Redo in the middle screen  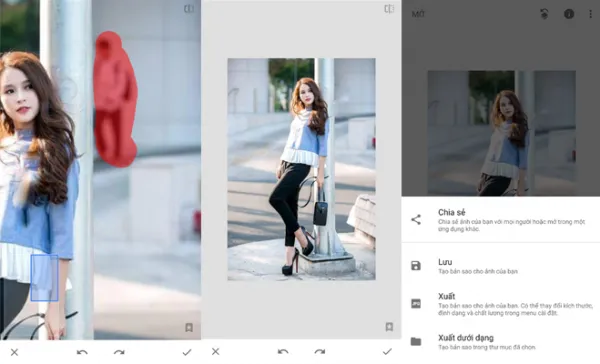320,351
